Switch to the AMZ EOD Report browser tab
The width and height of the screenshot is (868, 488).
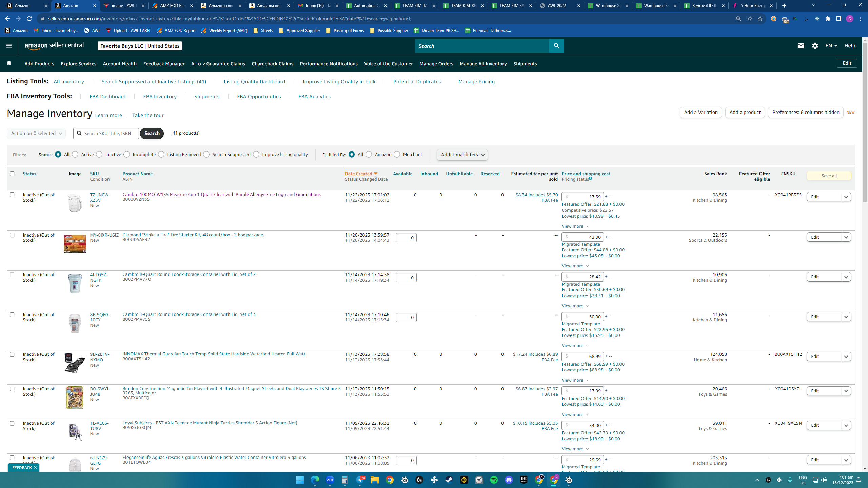pos(173,6)
